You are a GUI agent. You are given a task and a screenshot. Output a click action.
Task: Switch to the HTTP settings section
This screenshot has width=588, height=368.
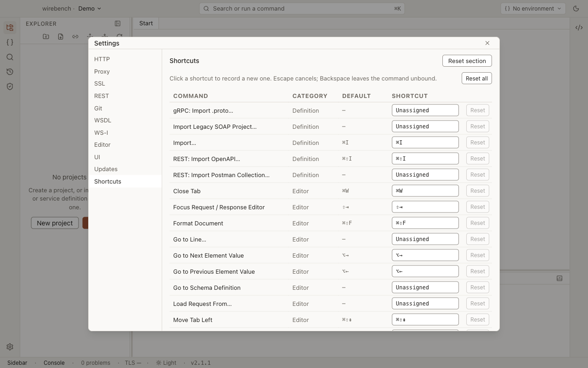click(x=125, y=59)
